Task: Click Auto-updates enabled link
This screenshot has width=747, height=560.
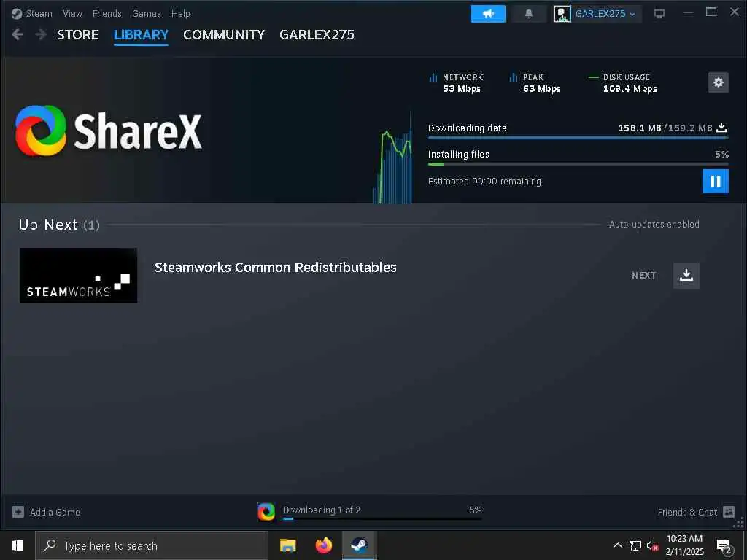Action: (654, 224)
